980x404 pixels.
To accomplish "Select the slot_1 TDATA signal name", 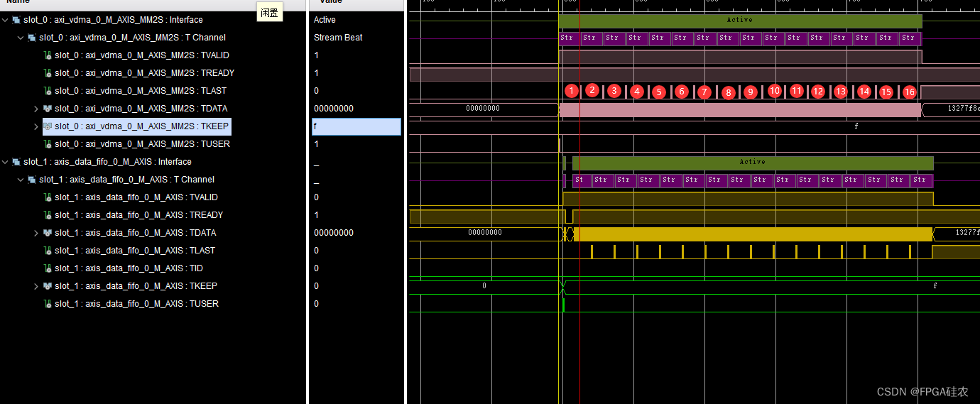I will tap(135, 233).
